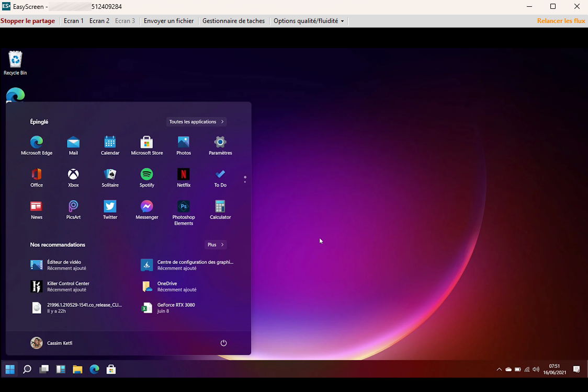
Task: Open the Xbox app
Action: coord(73,178)
